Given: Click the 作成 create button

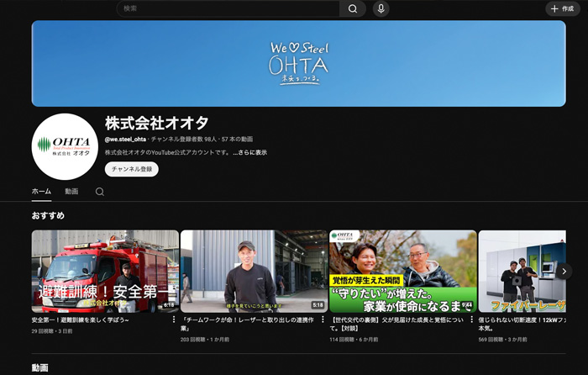Looking at the screenshot, I should coord(562,8).
